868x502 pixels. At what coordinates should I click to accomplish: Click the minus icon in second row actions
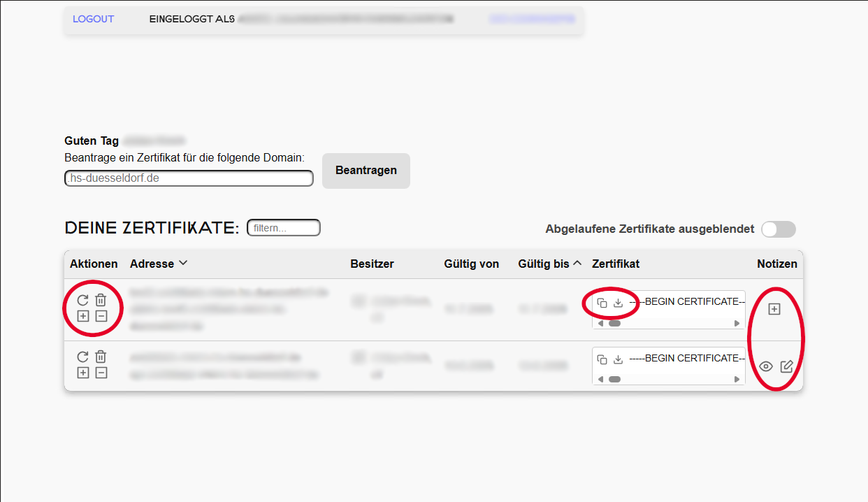[x=101, y=373]
